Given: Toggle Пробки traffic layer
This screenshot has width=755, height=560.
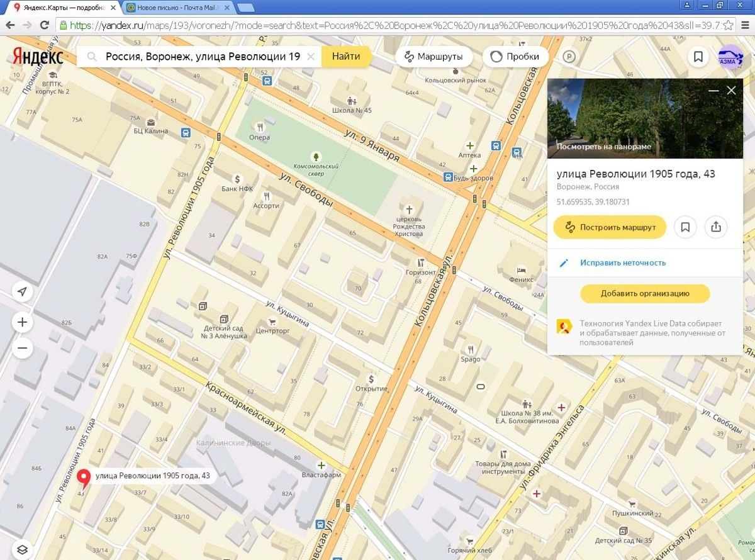Looking at the screenshot, I should pos(515,57).
